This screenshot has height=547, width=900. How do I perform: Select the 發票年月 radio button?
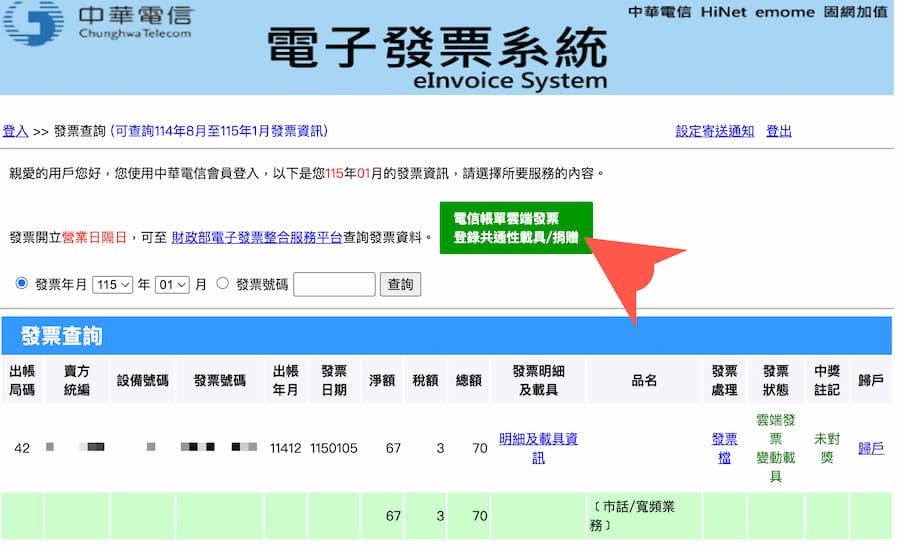point(22,283)
